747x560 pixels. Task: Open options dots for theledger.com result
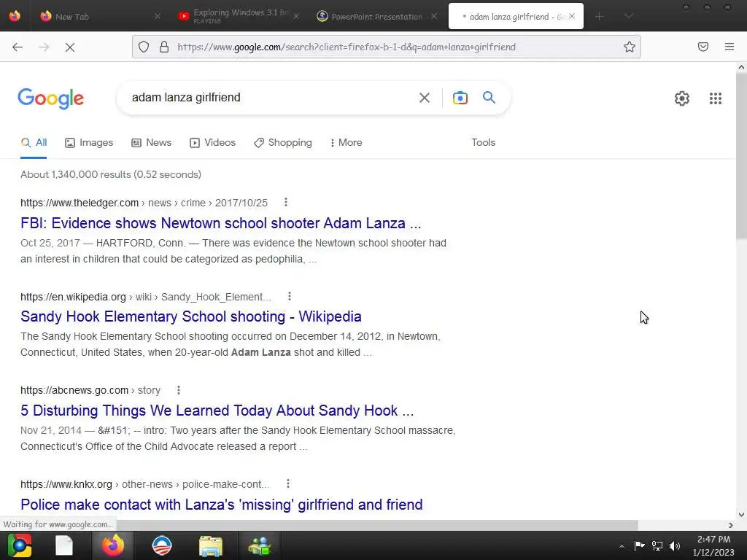pyautogui.click(x=286, y=202)
